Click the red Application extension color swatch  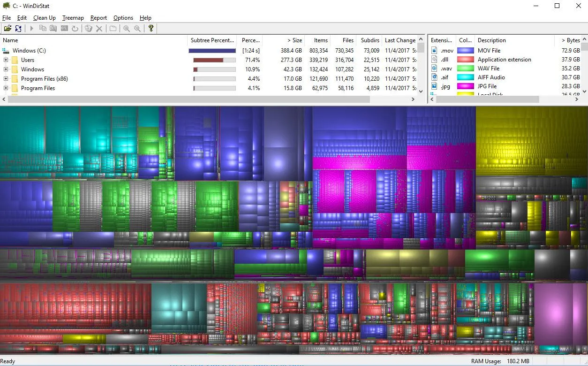pyautogui.click(x=466, y=60)
